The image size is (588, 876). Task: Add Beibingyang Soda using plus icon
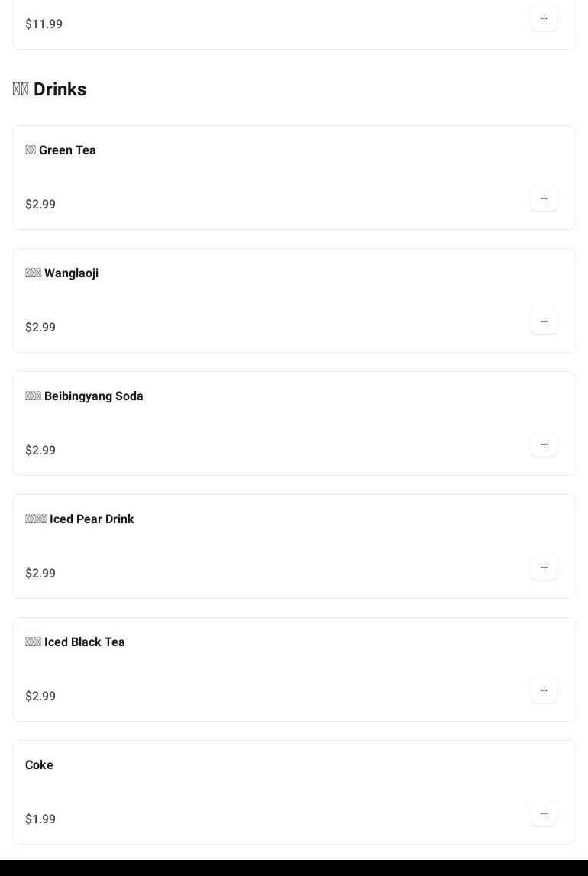click(544, 444)
